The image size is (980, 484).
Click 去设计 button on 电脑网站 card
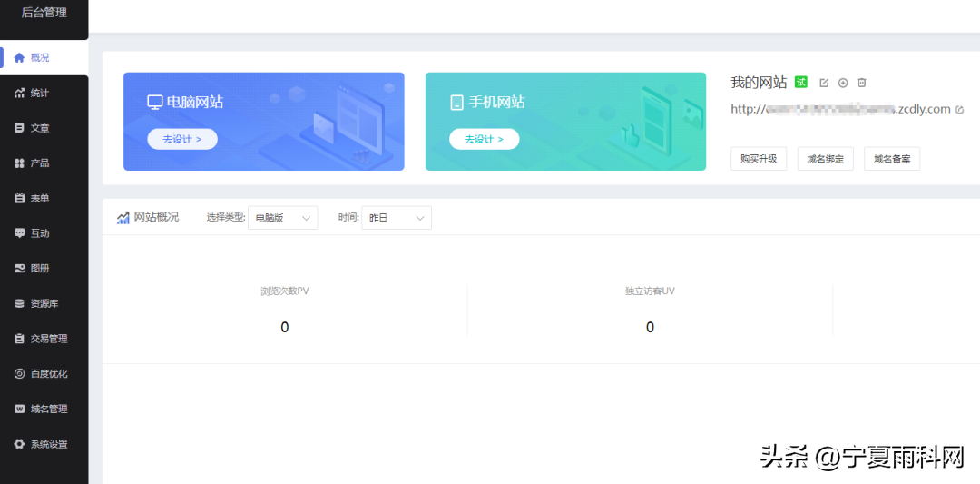(182, 140)
